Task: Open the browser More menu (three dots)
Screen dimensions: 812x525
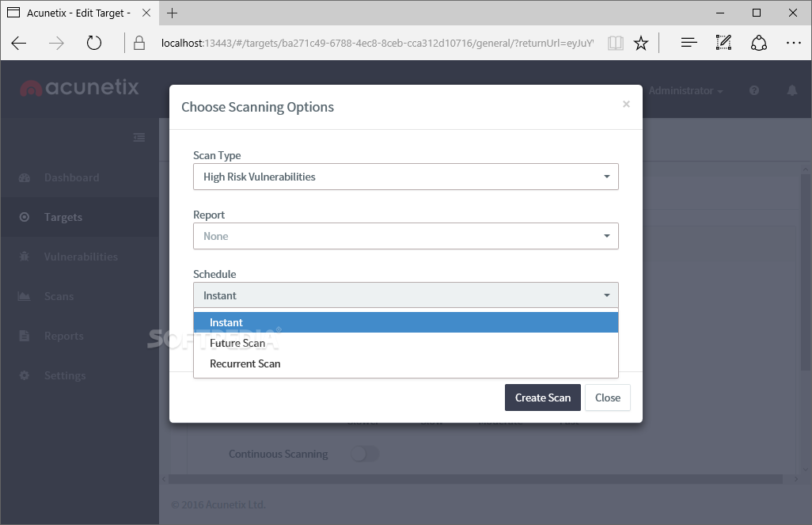Action: click(x=793, y=43)
